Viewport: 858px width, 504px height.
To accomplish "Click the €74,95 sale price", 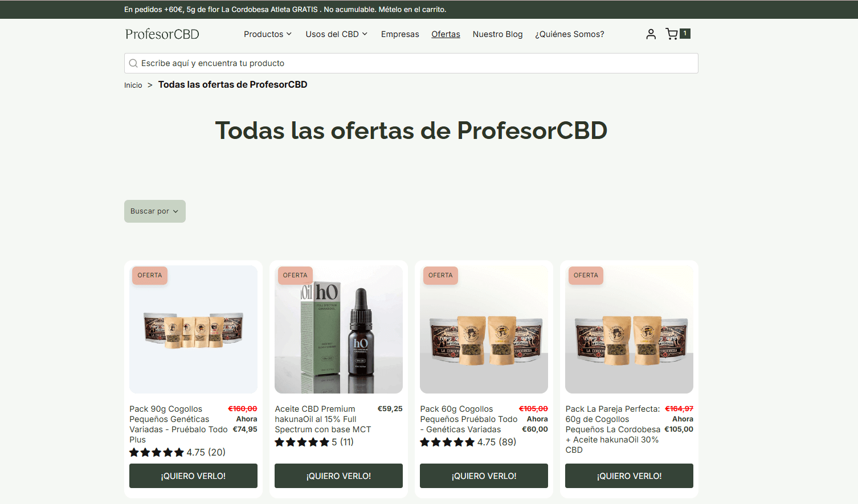I will [245, 429].
